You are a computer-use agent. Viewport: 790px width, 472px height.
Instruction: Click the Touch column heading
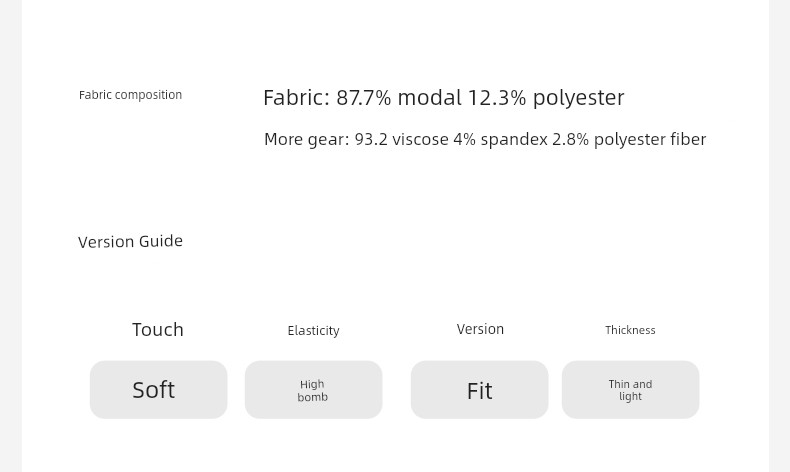(158, 329)
